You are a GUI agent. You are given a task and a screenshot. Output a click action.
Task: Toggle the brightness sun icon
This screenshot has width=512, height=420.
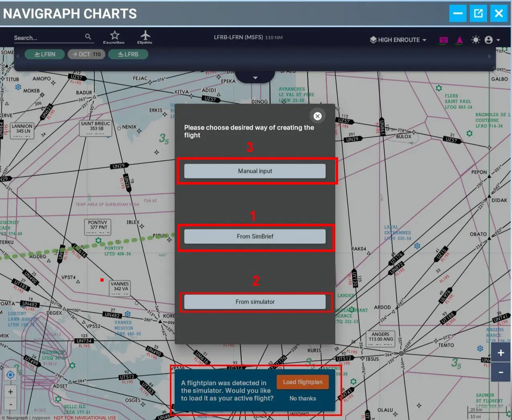(475, 40)
